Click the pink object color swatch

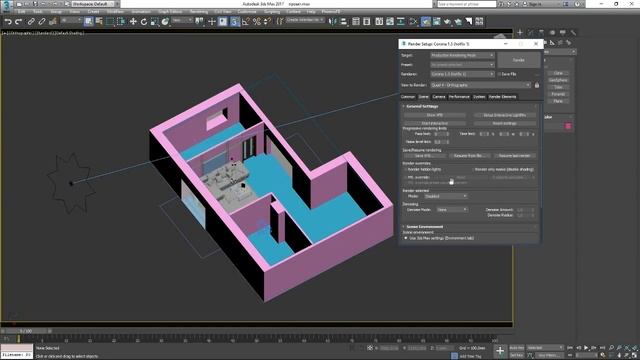click(568, 126)
